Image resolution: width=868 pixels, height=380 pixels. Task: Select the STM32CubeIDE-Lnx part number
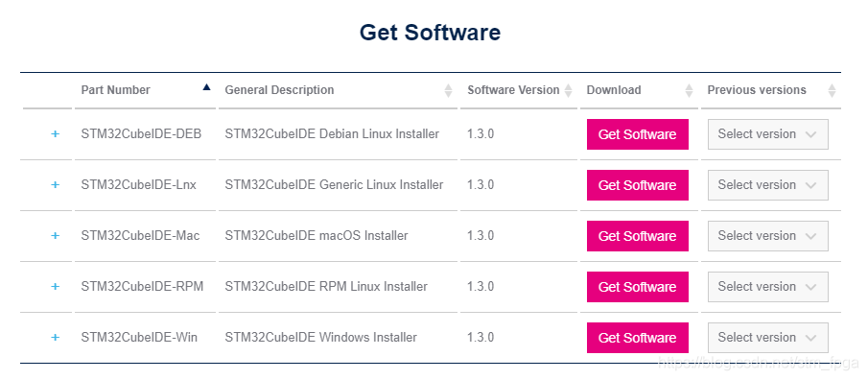point(138,185)
